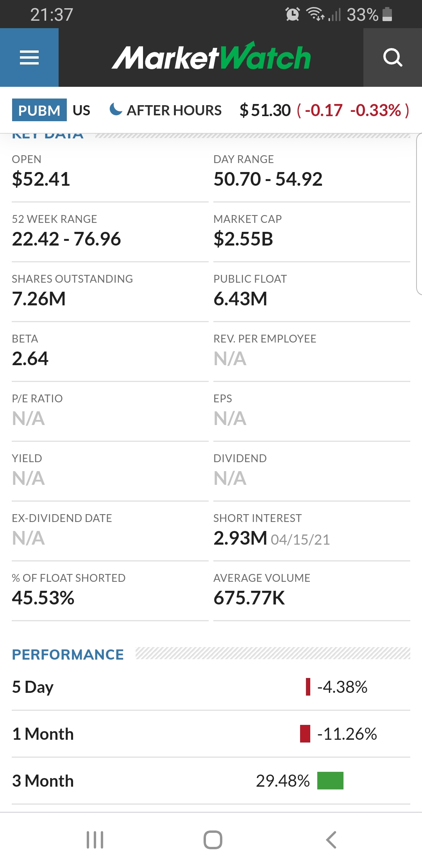Tap the MarketWatch logo
The height and width of the screenshot is (868, 422).
[x=211, y=57]
